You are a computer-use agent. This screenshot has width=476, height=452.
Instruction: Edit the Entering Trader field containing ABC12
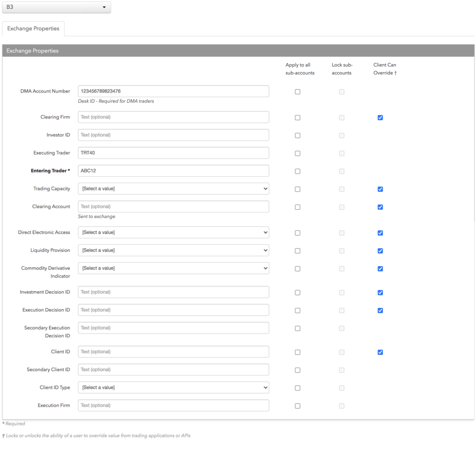173,171
